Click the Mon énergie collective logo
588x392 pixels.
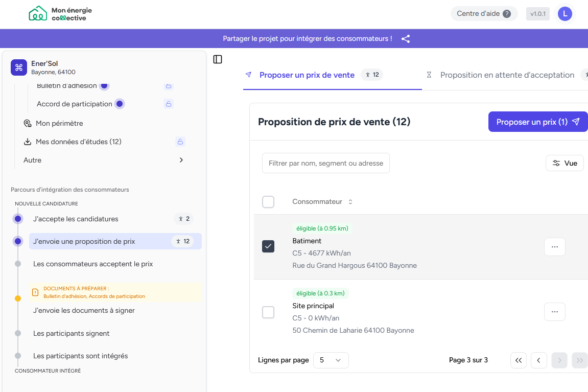coord(60,14)
